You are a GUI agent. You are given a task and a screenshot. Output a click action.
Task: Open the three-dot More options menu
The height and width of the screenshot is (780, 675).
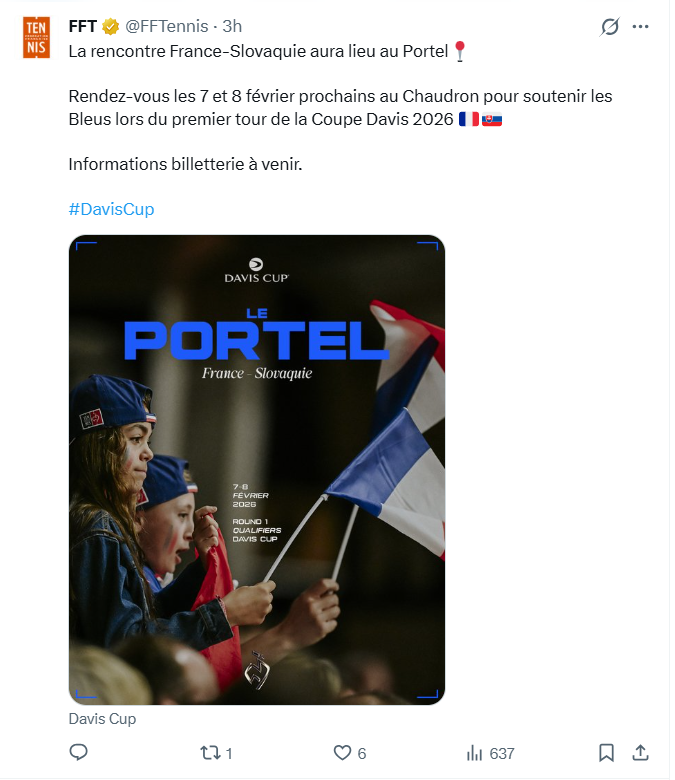[x=641, y=27]
